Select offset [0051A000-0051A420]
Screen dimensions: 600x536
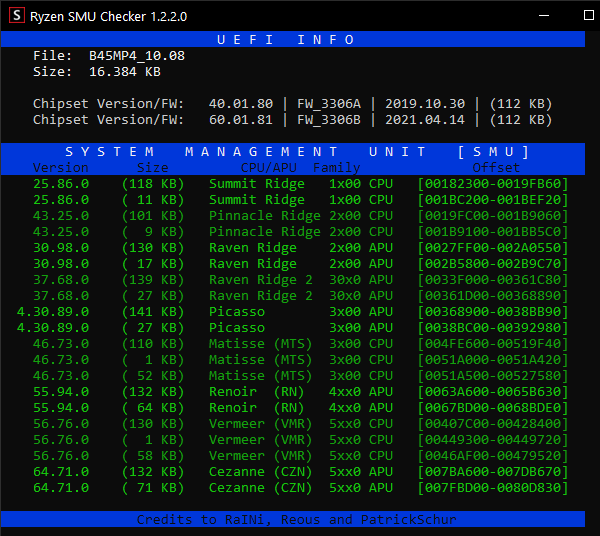pyautogui.click(x=493, y=360)
